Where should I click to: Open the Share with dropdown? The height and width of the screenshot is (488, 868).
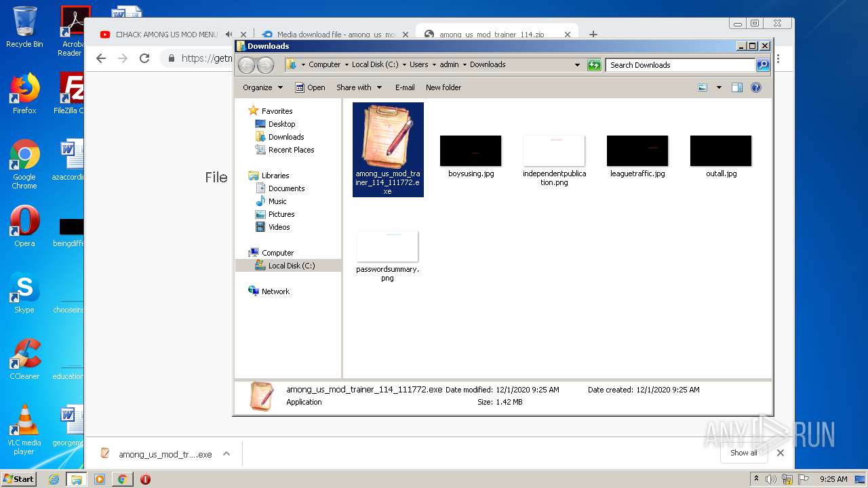pos(359,87)
